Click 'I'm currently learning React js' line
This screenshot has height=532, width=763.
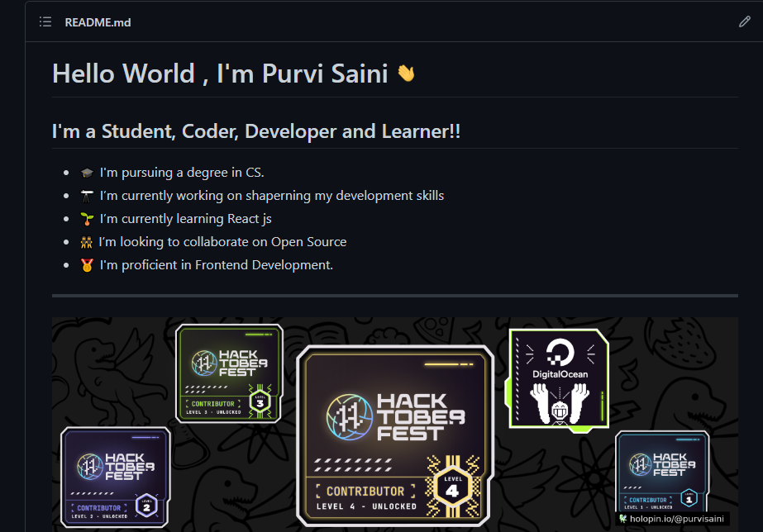[186, 219]
